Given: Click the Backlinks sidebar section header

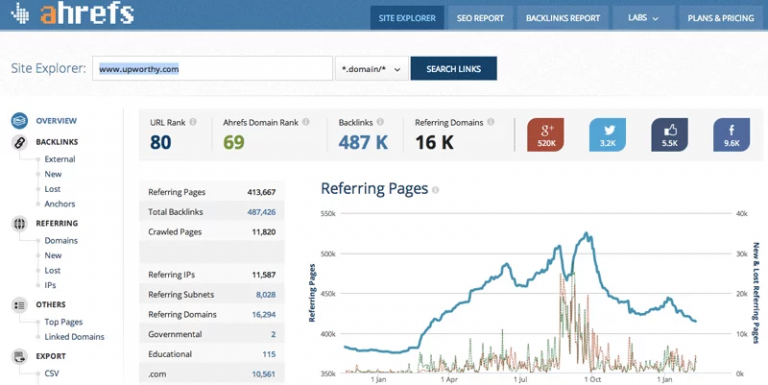Looking at the screenshot, I should click(x=57, y=142).
